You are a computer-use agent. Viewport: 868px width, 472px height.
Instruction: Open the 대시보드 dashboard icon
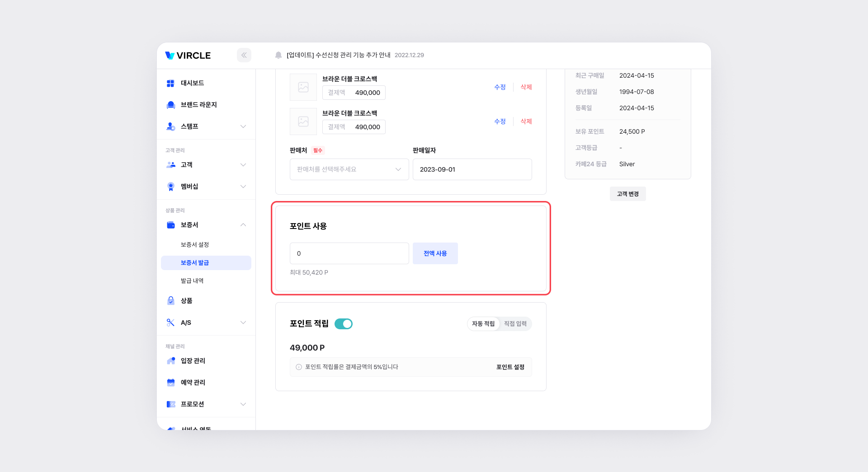click(170, 83)
